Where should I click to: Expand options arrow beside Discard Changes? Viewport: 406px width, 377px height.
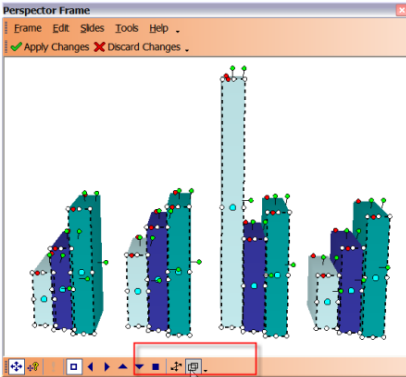click(x=187, y=50)
